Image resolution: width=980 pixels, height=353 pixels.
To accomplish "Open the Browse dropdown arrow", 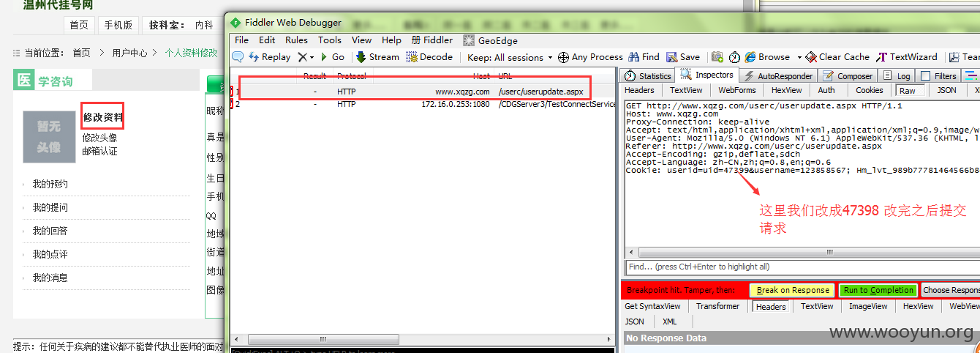I will click(799, 57).
